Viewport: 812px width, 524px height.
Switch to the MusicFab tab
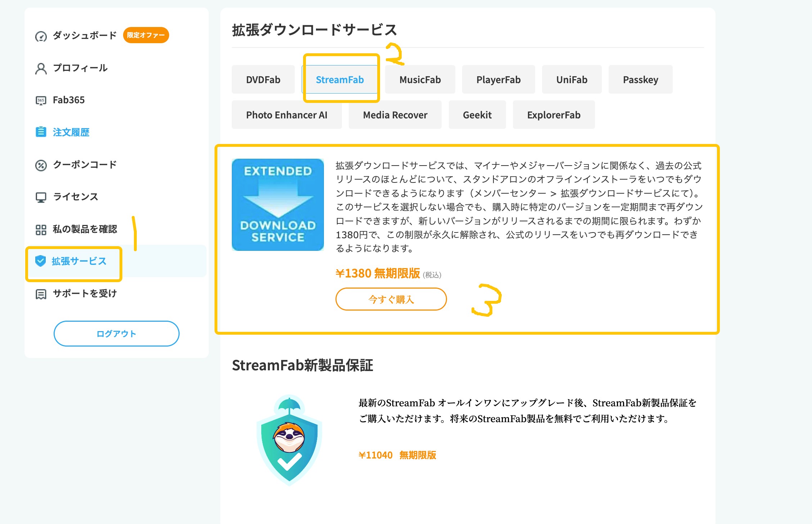(x=420, y=80)
